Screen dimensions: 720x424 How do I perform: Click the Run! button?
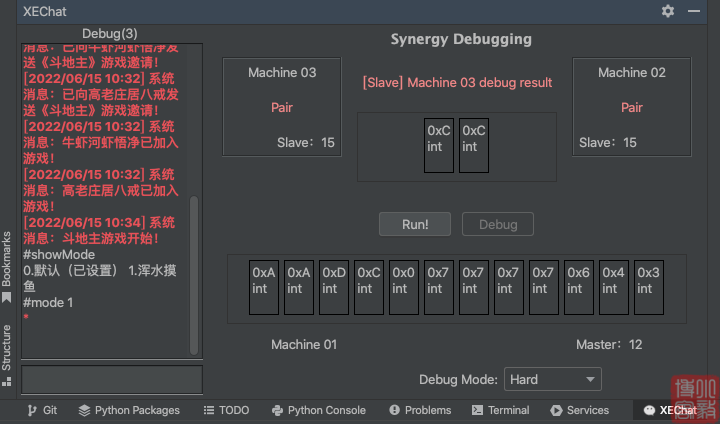coord(415,224)
